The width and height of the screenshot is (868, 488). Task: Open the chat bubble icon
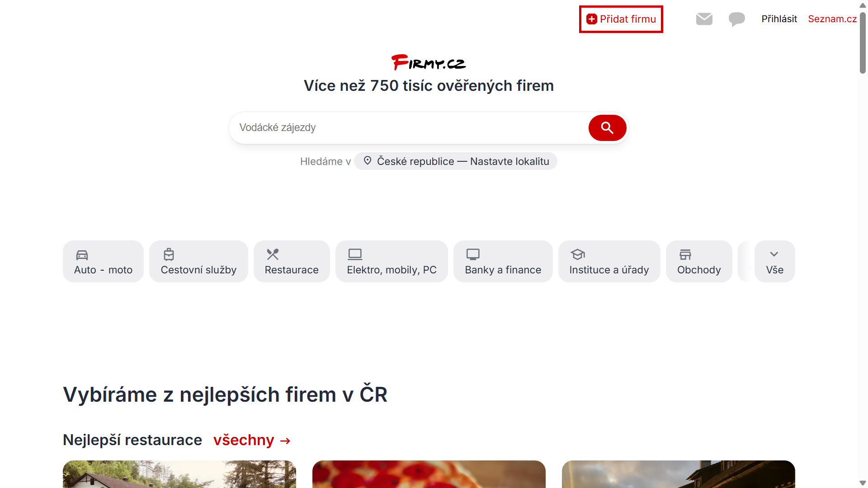(737, 19)
